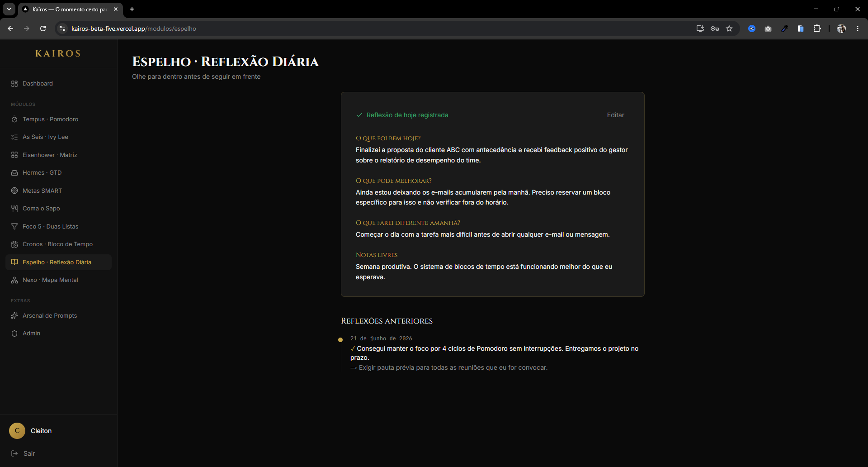Select the Eisenhower Matriz grid icon
Image resolution: width=868 pixels, height=467 pixels.
point(14,155)
